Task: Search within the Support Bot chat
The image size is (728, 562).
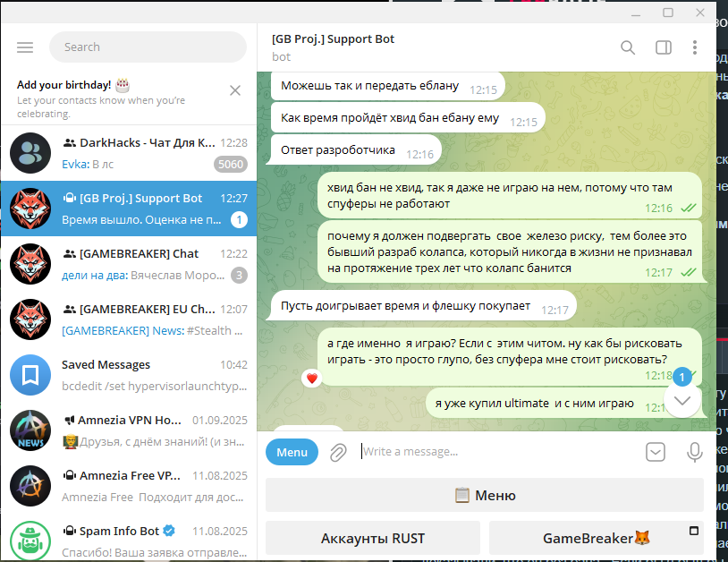Action: (x=628, y=47)
